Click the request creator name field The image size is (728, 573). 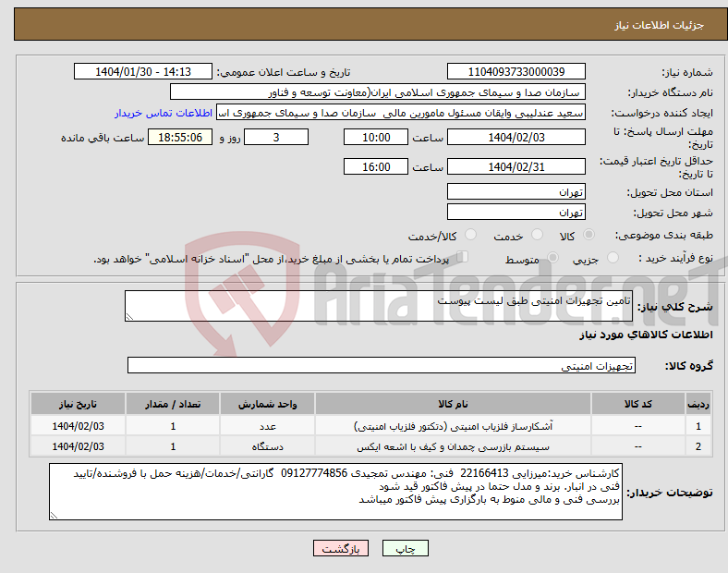click(401, 113)
